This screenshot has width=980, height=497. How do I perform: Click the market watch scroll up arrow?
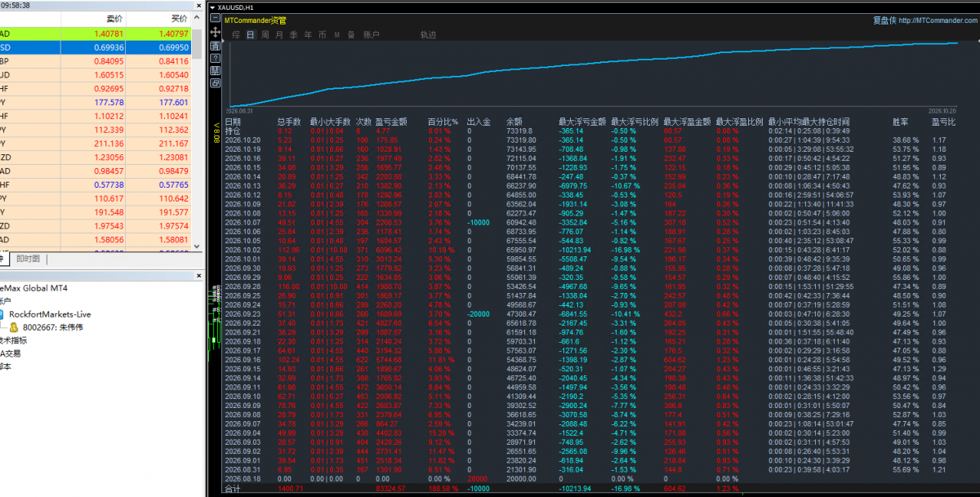point(197,18)
